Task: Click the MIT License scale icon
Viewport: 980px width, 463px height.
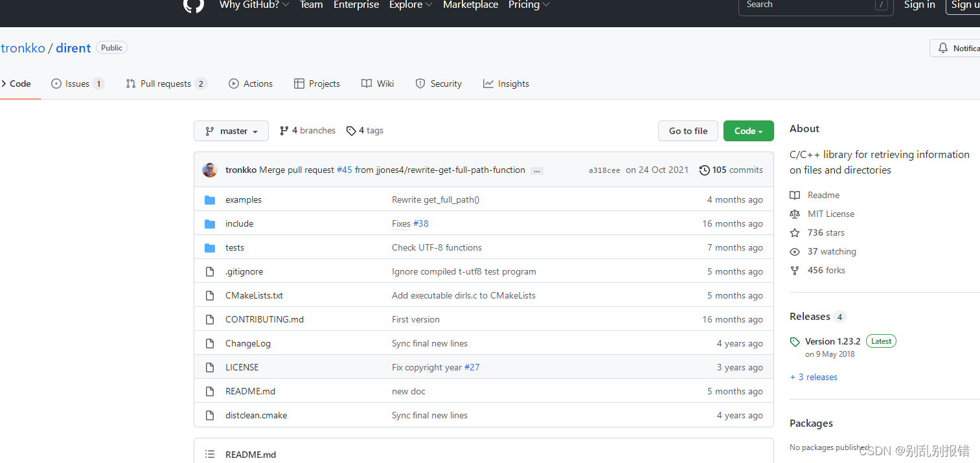Action: click(x=795, y=214)
